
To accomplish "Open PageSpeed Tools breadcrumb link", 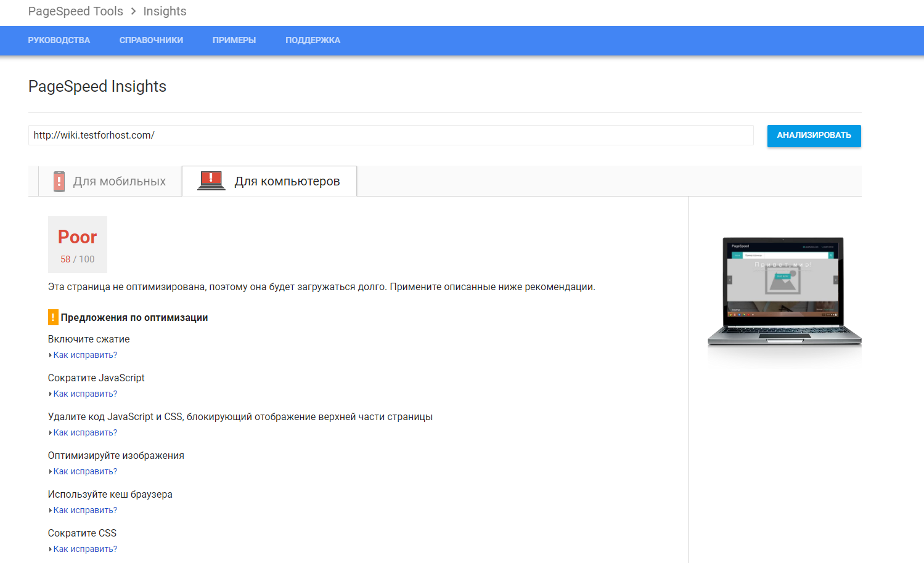I will [x=75, y=11].
